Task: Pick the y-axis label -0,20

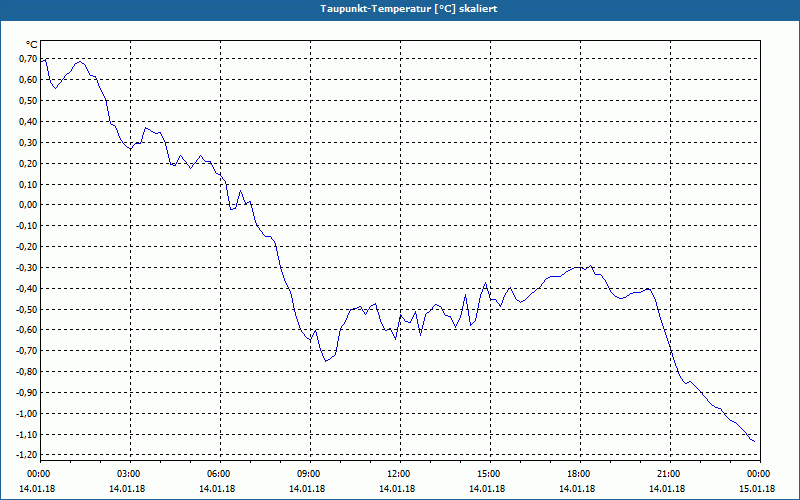Action: point(27,246)
